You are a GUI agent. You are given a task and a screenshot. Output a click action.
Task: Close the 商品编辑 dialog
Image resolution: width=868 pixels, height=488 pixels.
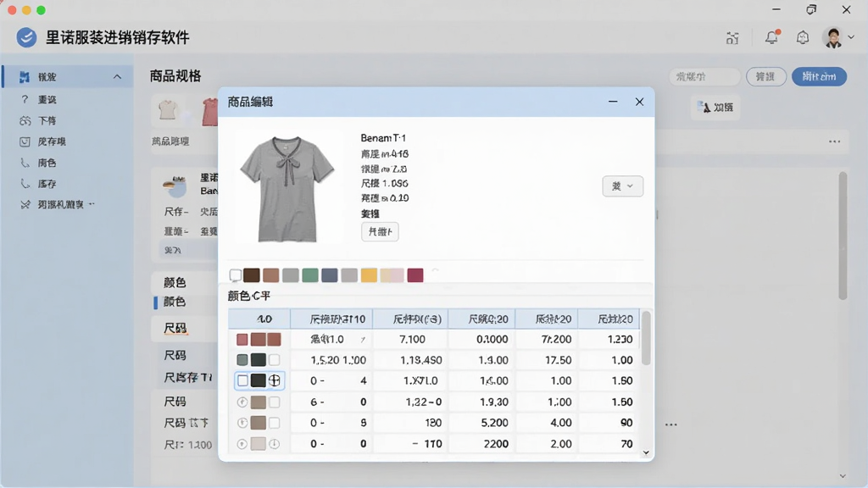(x=639, y=102)
